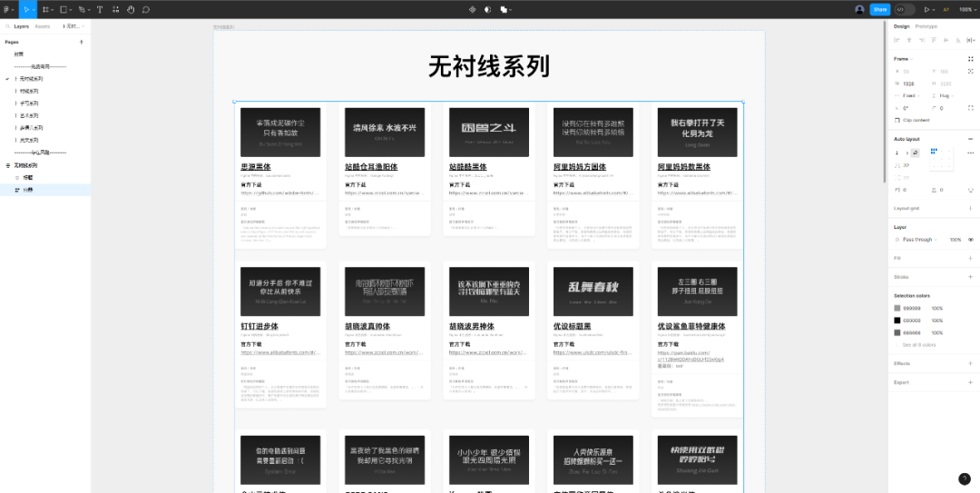980x493 pixels.
Task: Toggle layer visibility eye icon
Action: point(971,240)
